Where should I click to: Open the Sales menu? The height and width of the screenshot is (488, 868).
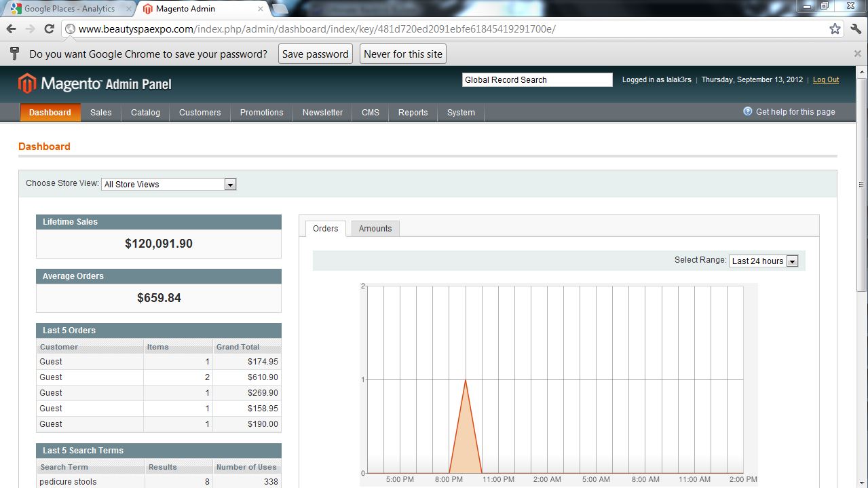click(101, 113)
